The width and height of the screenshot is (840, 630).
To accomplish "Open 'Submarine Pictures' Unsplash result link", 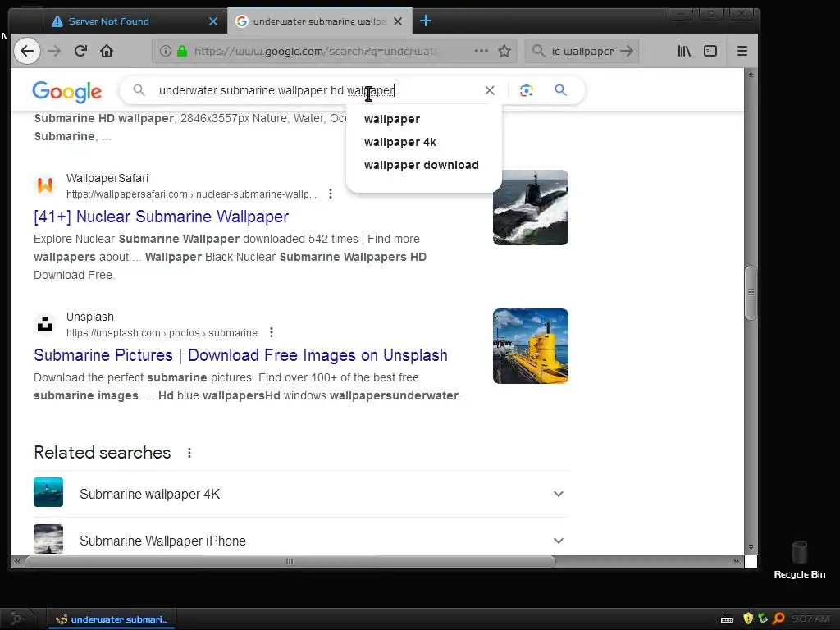I will [x=240, y=355].
